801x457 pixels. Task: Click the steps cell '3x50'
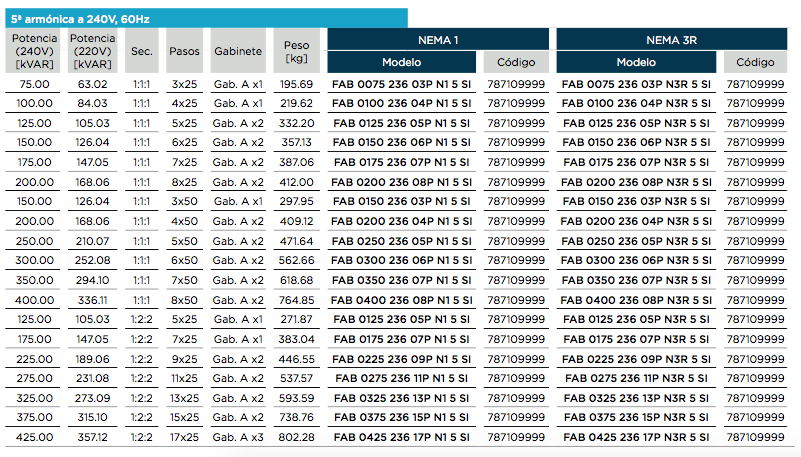[x=184, y=202]
